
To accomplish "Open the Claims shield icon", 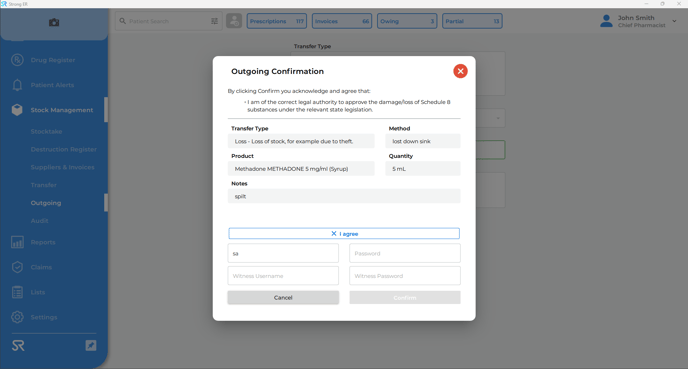I will coord(17,267).
